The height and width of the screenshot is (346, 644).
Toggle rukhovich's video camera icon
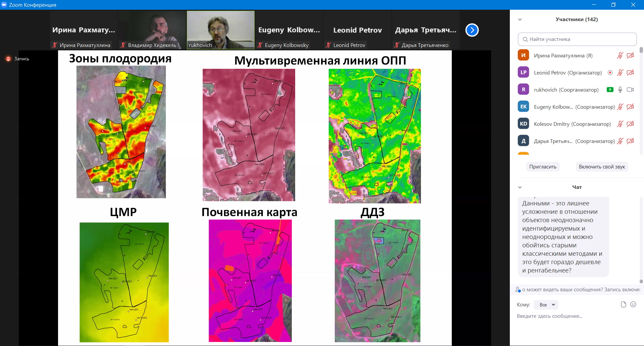[x=630, y=90]
